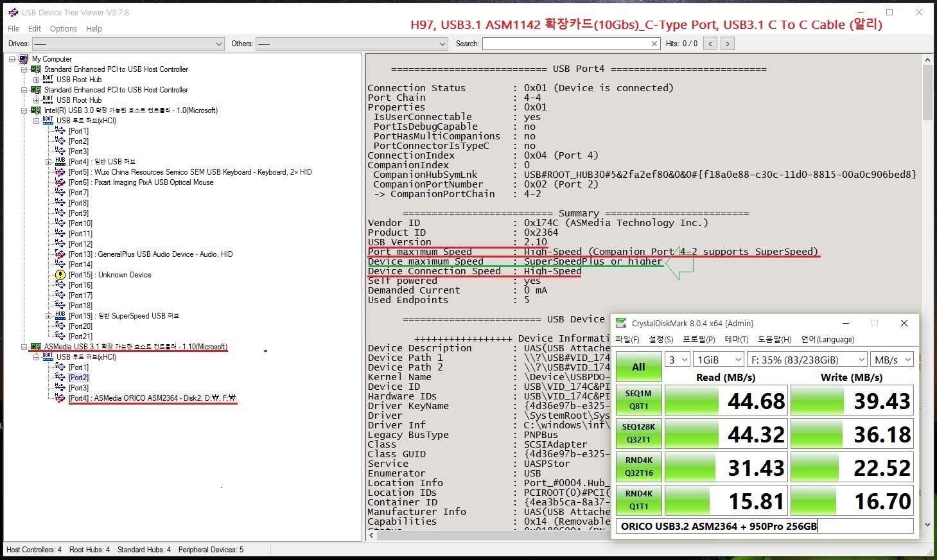Image resolution: width=937 pixels, height=560 pixels.
Task: Open the 테마(T) menu in CrystalDiskMark
Action: coord(736,339)
